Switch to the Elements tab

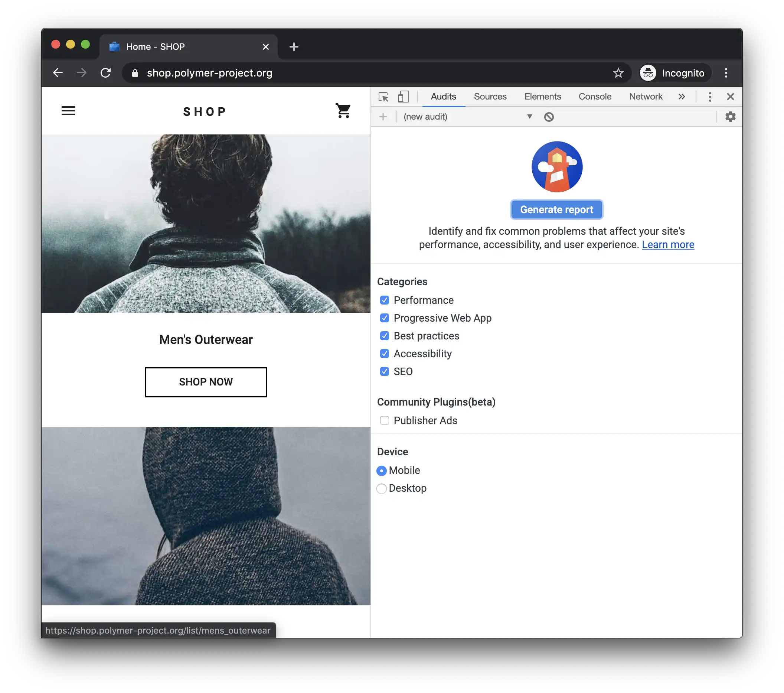[x=542, y=96]
